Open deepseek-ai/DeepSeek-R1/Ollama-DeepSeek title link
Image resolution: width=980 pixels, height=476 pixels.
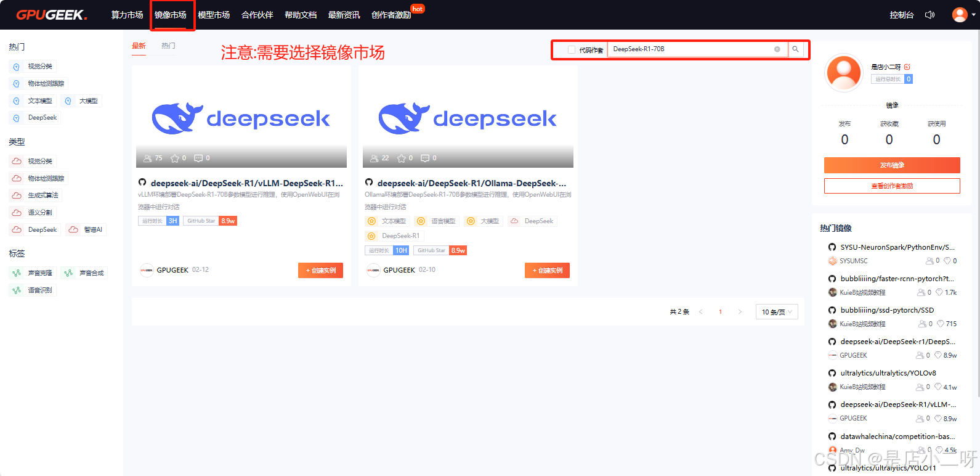(472, 183)
